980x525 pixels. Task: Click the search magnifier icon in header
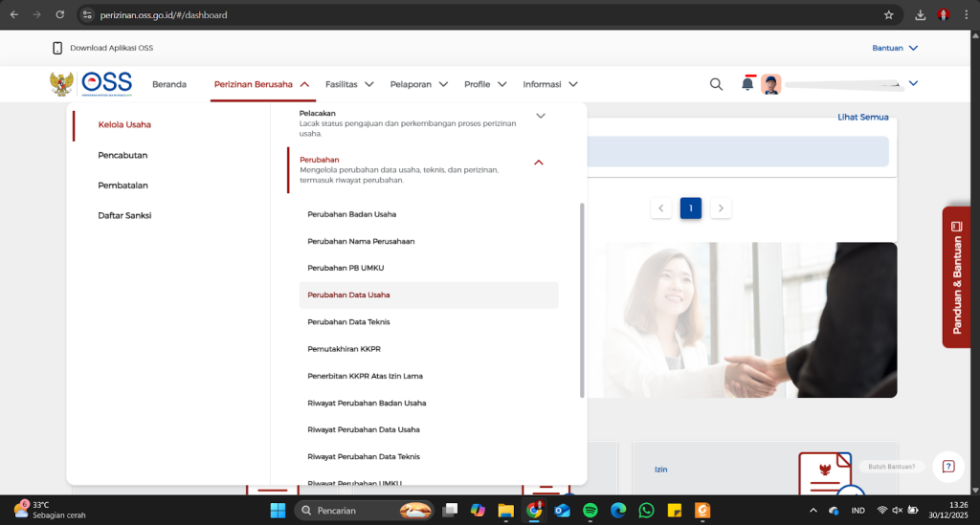(716, 84)
